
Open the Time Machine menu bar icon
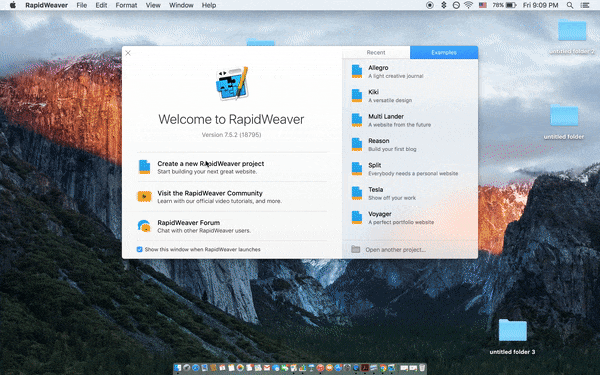pos(456,5)
